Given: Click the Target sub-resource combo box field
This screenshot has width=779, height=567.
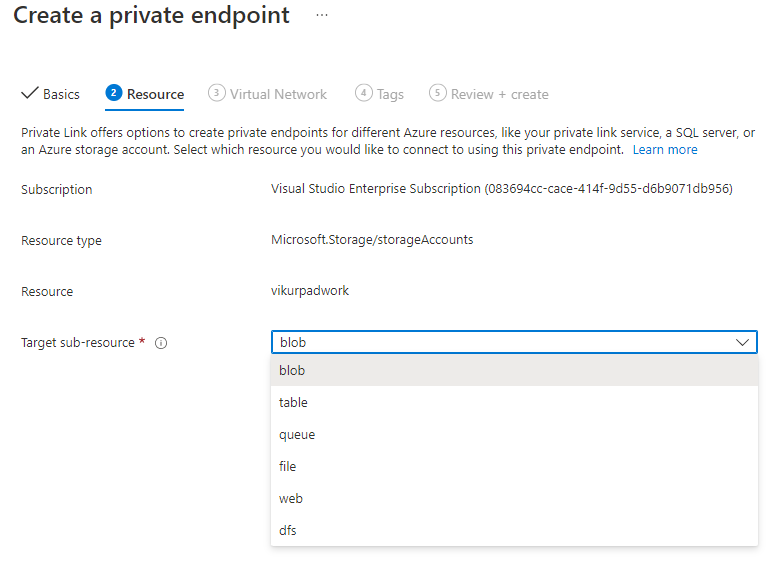Looking at the screenshot, I should tap(500, 342).
